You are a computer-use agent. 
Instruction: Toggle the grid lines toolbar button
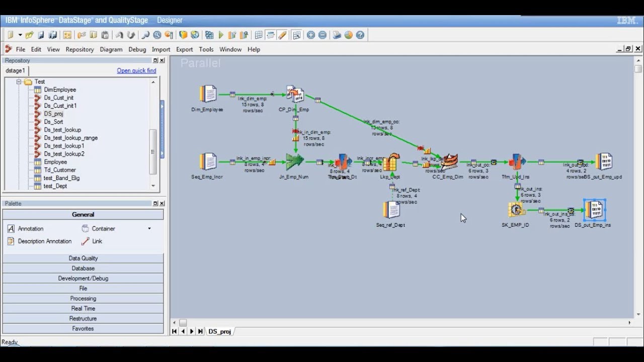pyautogui.click(x=259, y=35)
